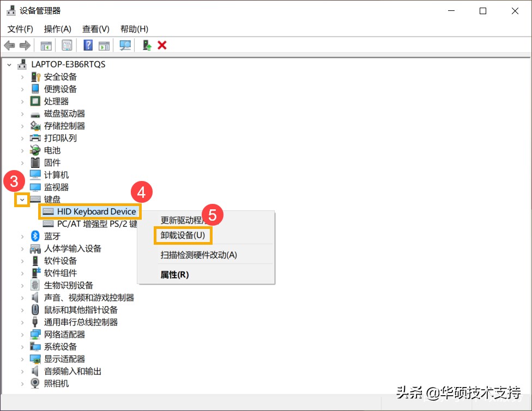Open the Properties toolbar icon
The image size is (532, 411).
(x=66, y=45)
